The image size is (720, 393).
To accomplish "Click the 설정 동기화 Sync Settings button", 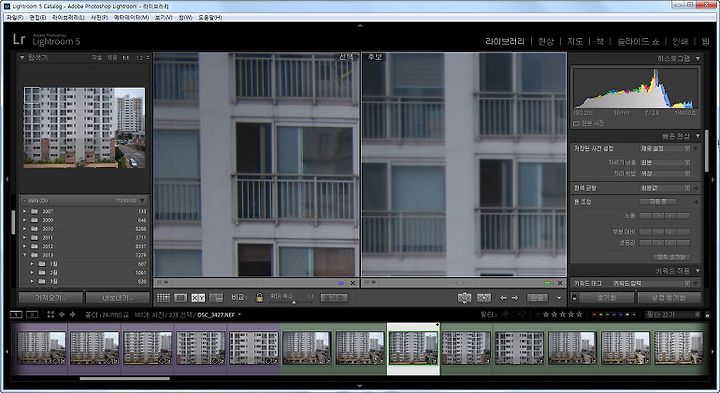I will 669,298.
